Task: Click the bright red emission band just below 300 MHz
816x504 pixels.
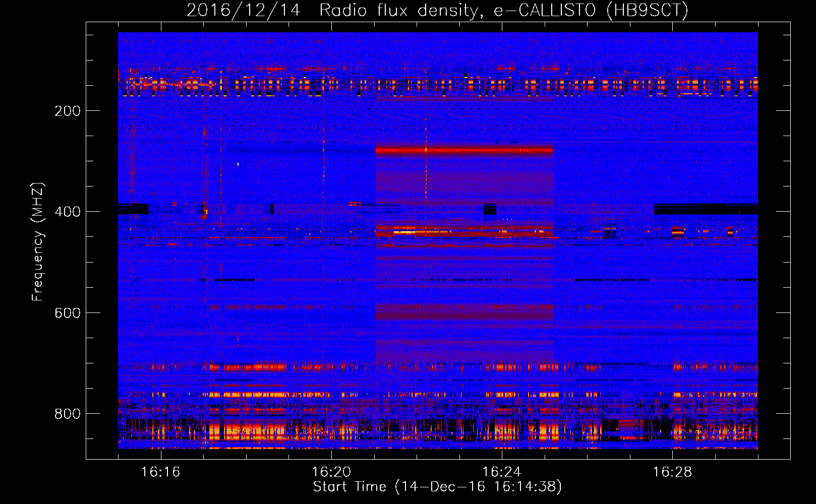Action: pos(464,150)
